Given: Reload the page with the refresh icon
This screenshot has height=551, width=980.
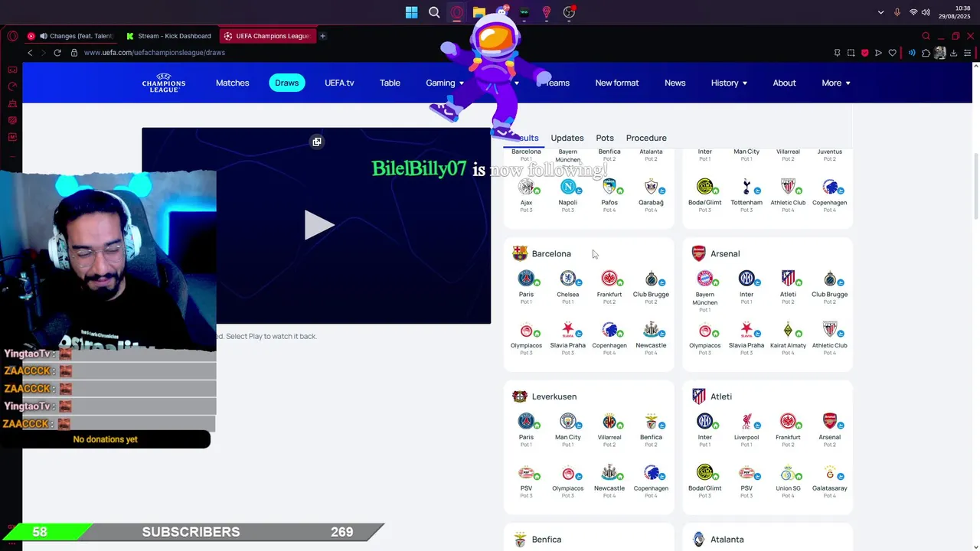Looking at the screenshot, I should (57, 53).
